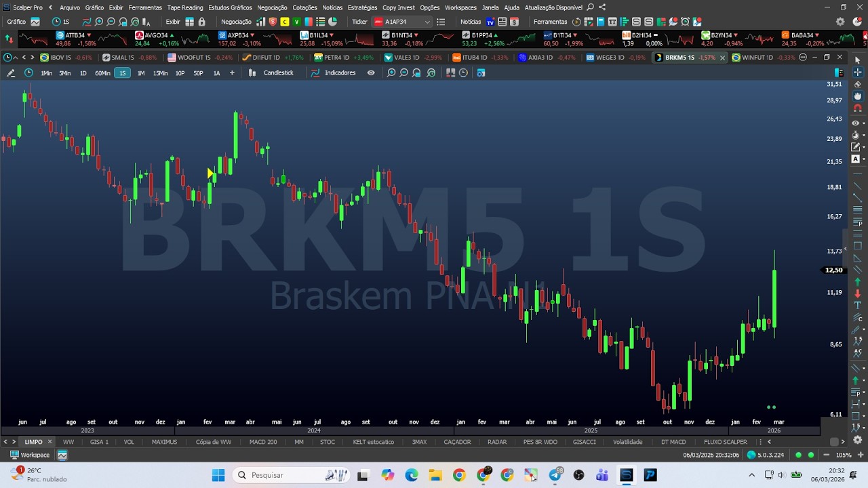868x488 pixels.
Task: Select the 1Min timeframe
Action: [46, 73]
